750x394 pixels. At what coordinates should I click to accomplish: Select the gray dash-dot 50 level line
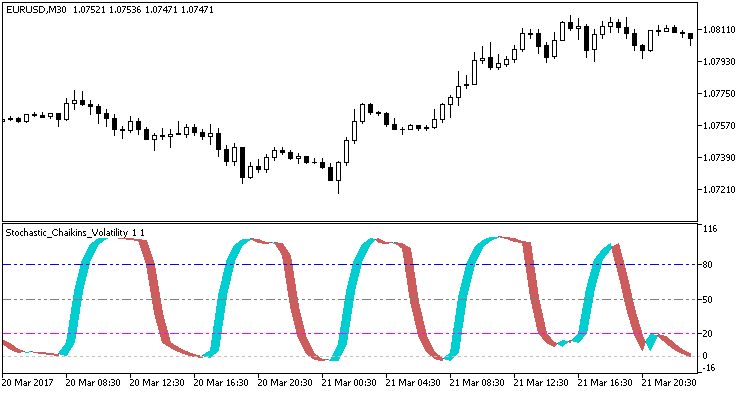pyautogui.click(x=350, y=299)
